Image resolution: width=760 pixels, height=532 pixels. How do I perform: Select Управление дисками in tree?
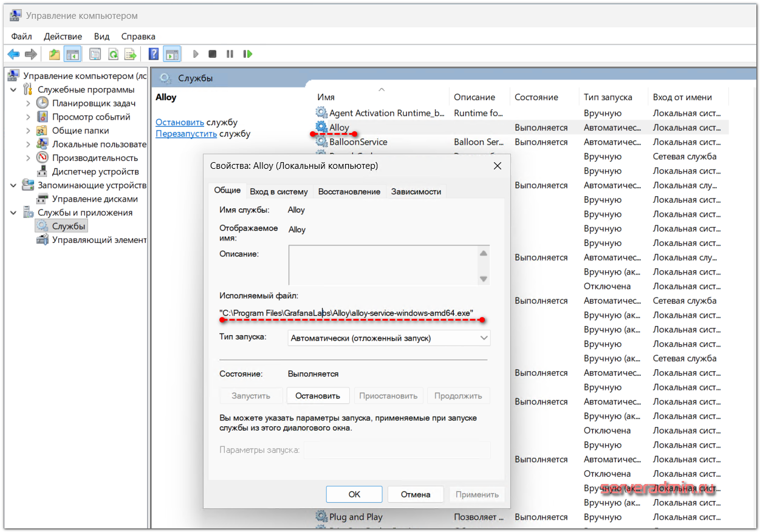[x=94, y=199]
